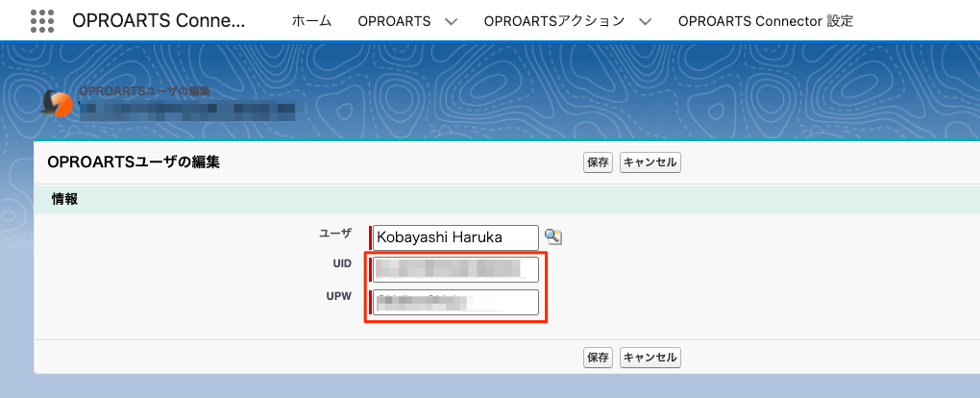
Task: Expand the OPROARTS tab dropdown chevron
Action: (x=452, y=21)
